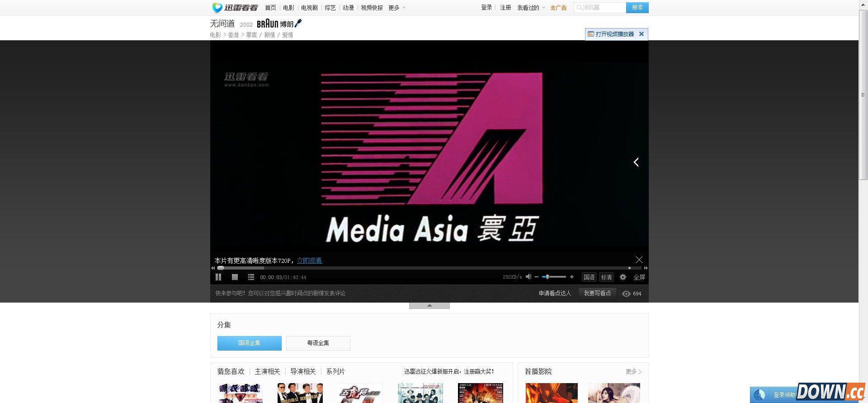
Task: Expand the 我看过的 history dropdown
Action: coord(531,8)
